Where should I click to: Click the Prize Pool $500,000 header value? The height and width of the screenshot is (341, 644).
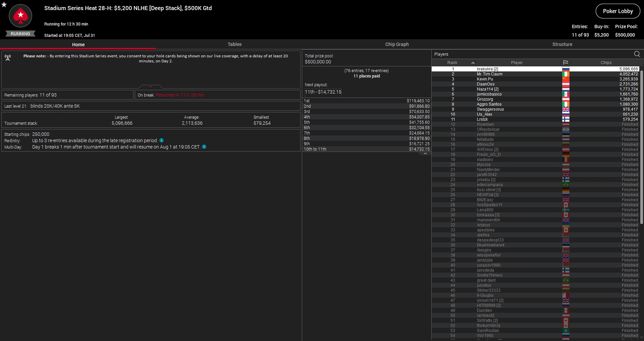pos(625,35)
